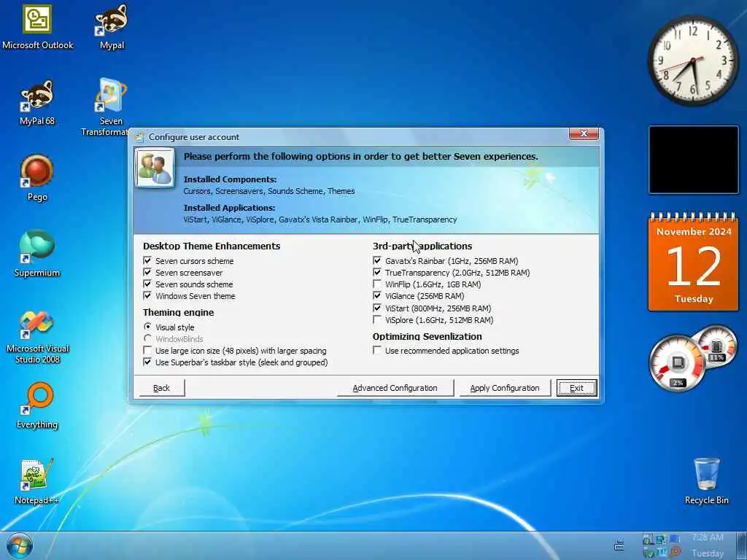The height and width of the screenshot is (560, 747).
Task: Click the CPU meter gauge gadget
Action: [x=678, y=363]
